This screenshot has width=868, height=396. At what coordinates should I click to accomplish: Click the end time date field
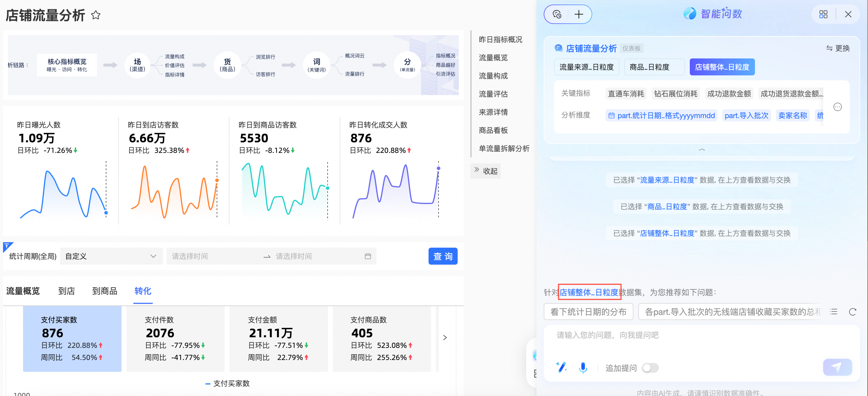[317, 256]
